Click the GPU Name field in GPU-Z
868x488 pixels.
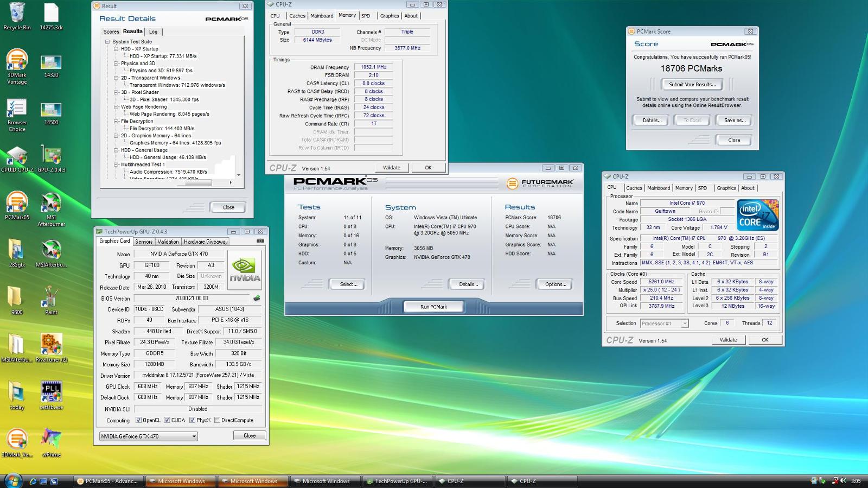[x=178, y=254]
